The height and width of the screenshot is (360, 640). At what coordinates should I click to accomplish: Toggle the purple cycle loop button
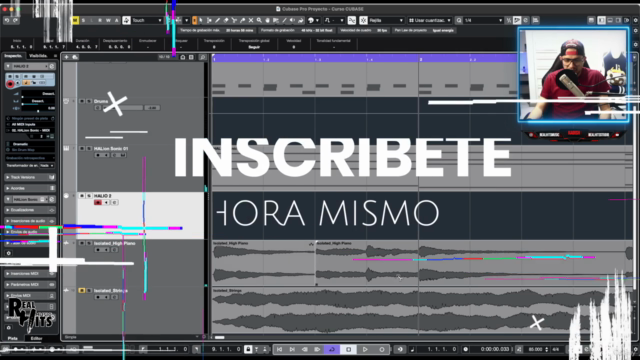click(x=332, y=349)
